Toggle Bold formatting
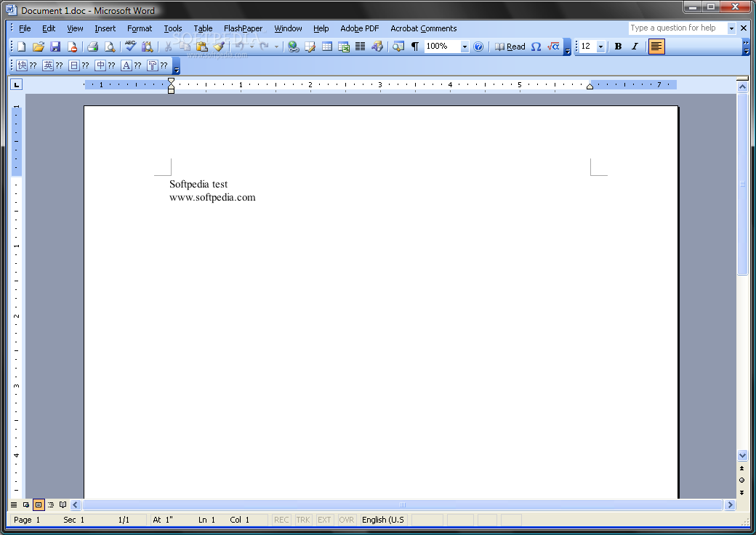 [x=618, y=47]
